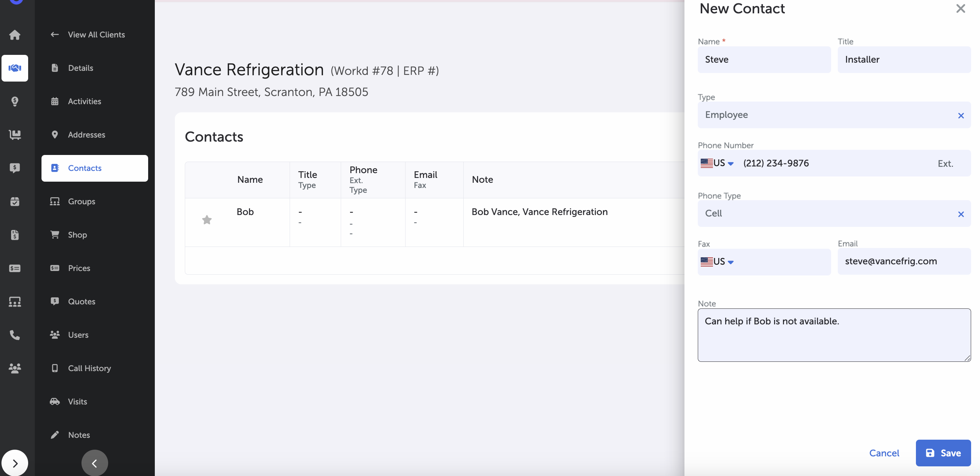Screen dimensions: 980x476
Task: Toggle Bob's primary contact star
Action: click(207, 220)
